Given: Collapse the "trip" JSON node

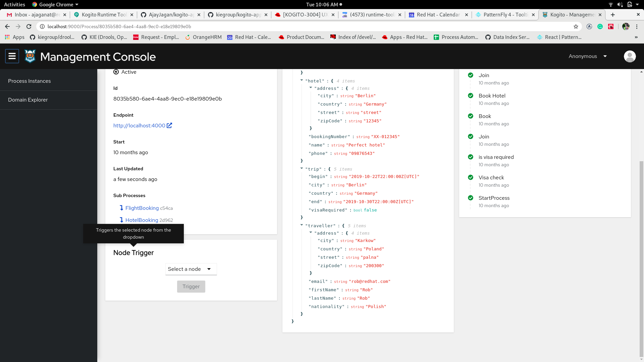Looking at the screenshot, I should click(x=302, y=169).
